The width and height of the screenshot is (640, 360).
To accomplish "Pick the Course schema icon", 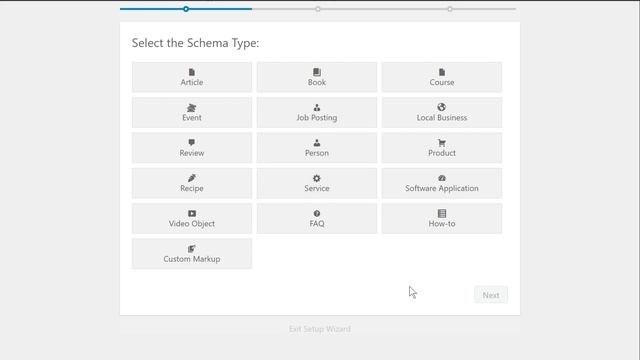I will click(442, 72).
